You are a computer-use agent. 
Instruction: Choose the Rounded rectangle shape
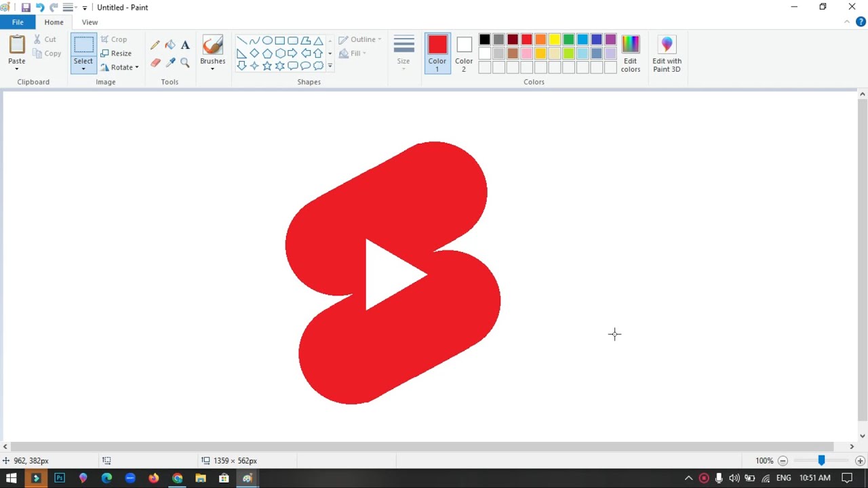(x=292, y=41)
